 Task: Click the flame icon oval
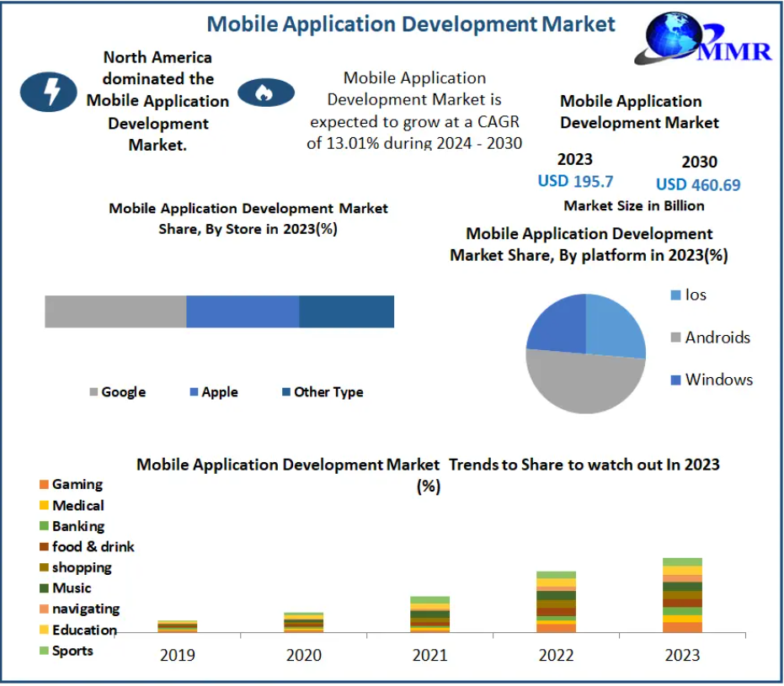point(266,92)
